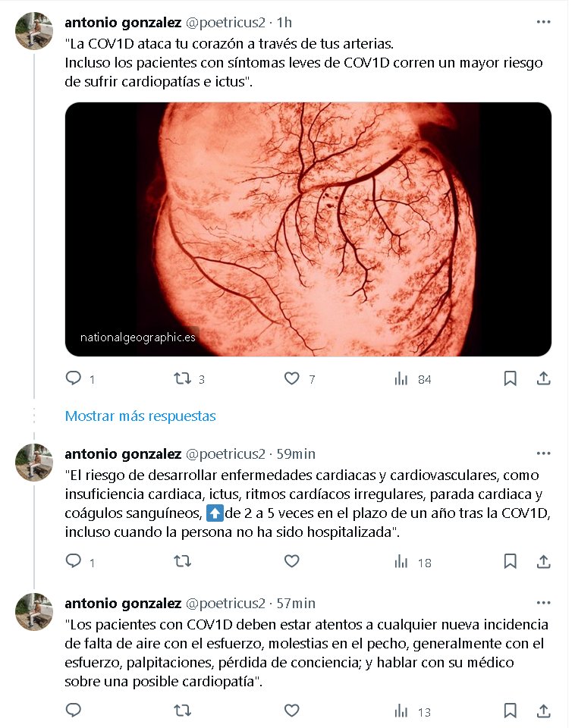Share the tweet with the heart image
This screenshot has height=728, width=575.
(x=543, y=378)
